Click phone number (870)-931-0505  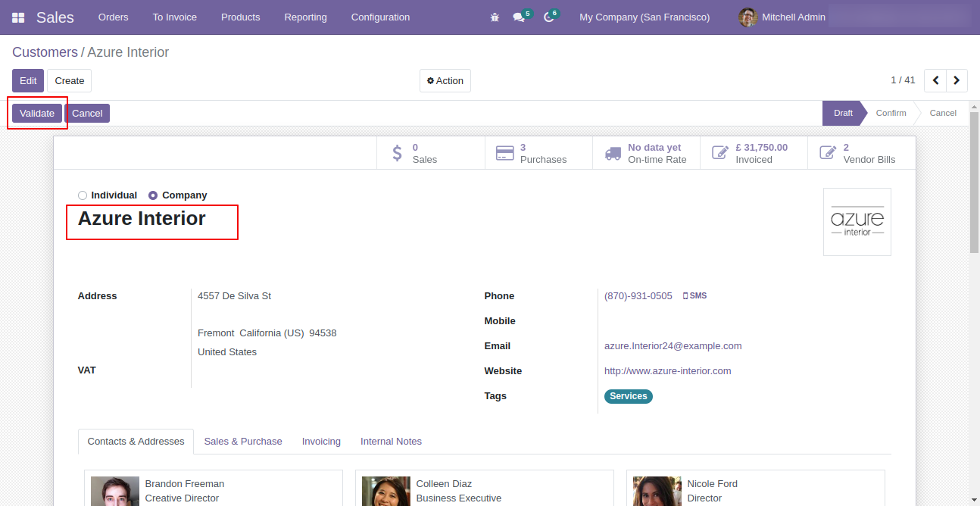[x=638, y=296]
